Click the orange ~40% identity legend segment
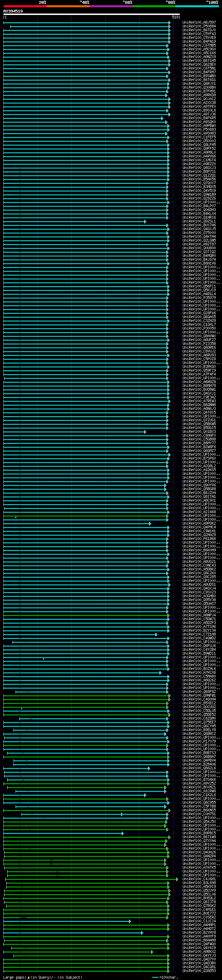Image resolution: width=222 pixels, height=980 pixels. click(x=68, y=6)
